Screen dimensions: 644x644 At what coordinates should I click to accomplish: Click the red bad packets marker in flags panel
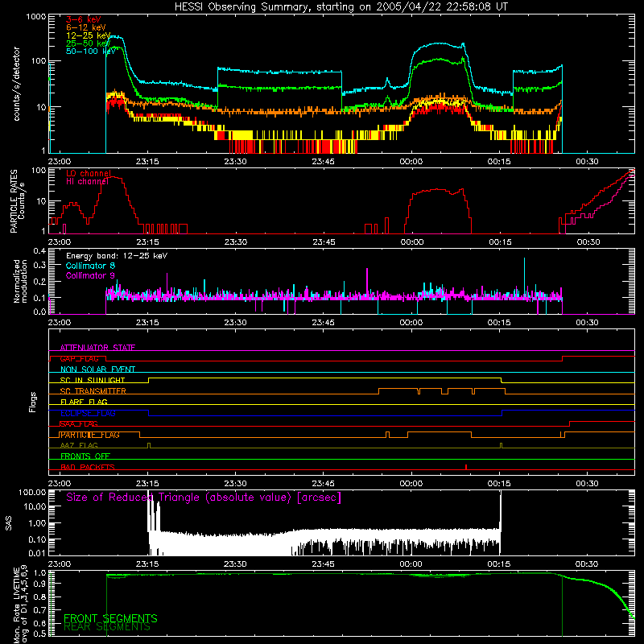pos(466,467)
